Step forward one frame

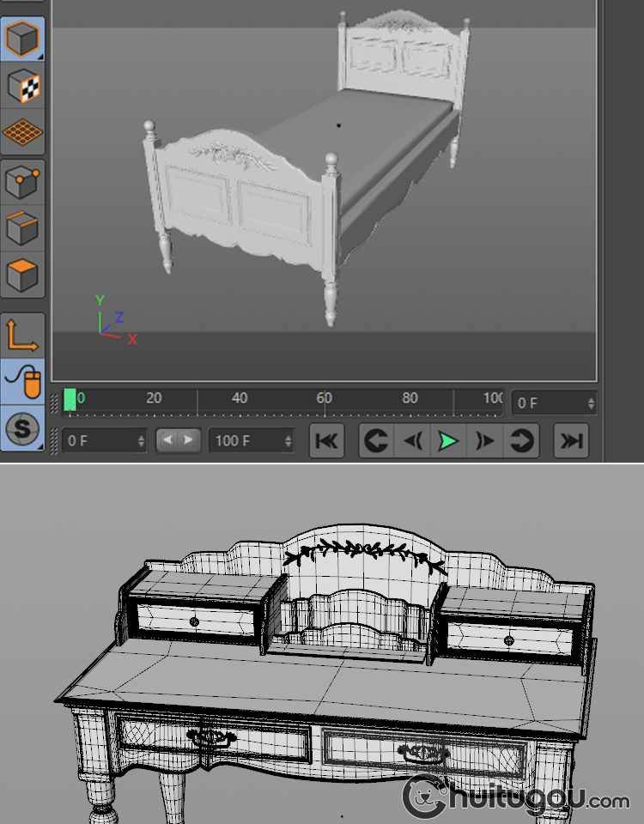click(485, 441)
